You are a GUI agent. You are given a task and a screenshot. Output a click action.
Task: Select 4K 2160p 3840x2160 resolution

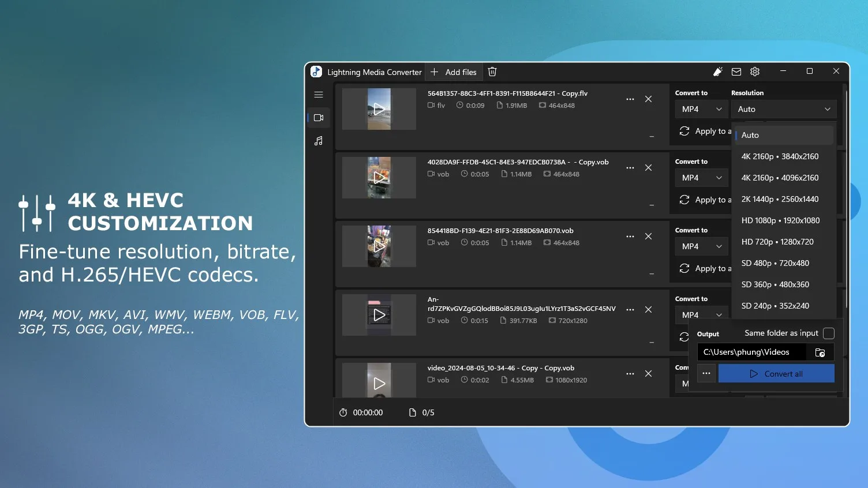[784, 156]
